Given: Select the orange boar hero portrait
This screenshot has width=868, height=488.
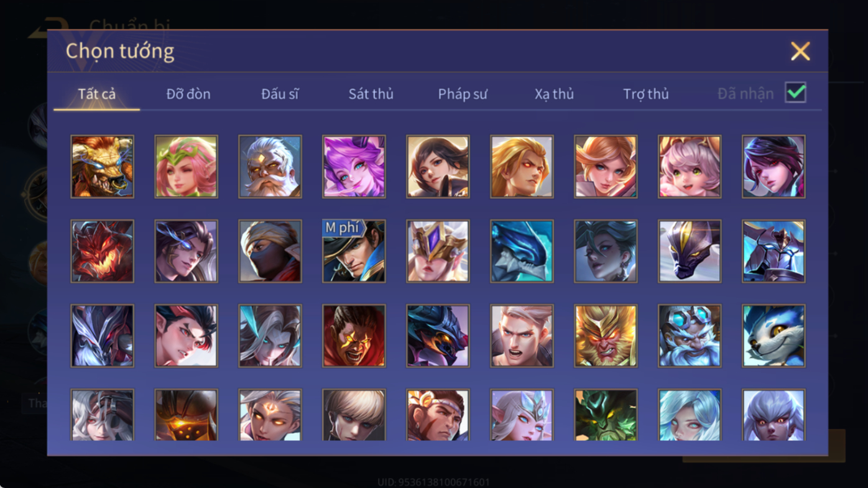Looking at the screenshot, I should pyautogui.click(x=102, y=167).
